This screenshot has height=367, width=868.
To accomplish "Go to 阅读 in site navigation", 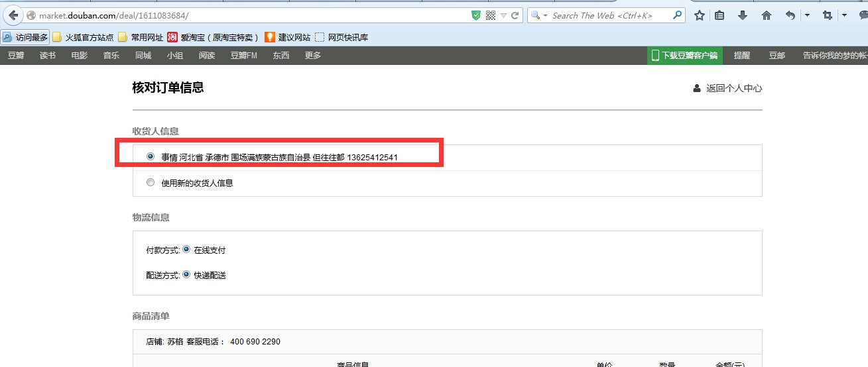I will [x=207, y=56].
